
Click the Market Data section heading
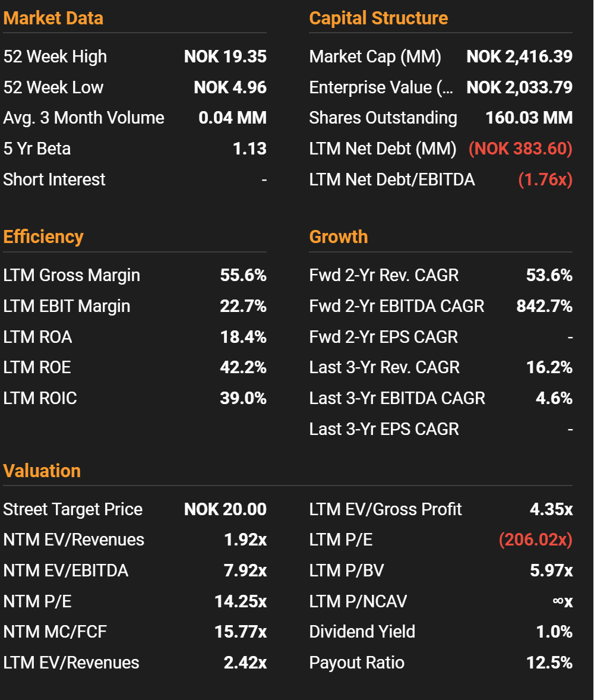pos(53,18)
